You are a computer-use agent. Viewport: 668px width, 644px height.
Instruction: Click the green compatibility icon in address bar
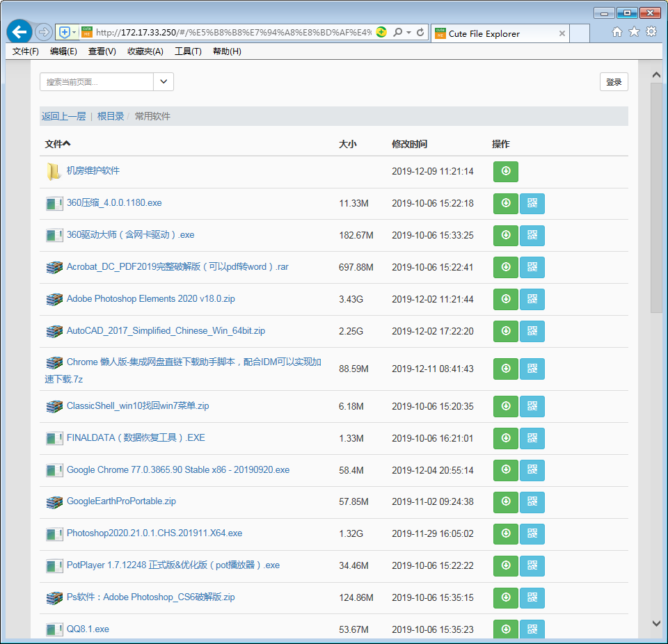click(381, 33)
